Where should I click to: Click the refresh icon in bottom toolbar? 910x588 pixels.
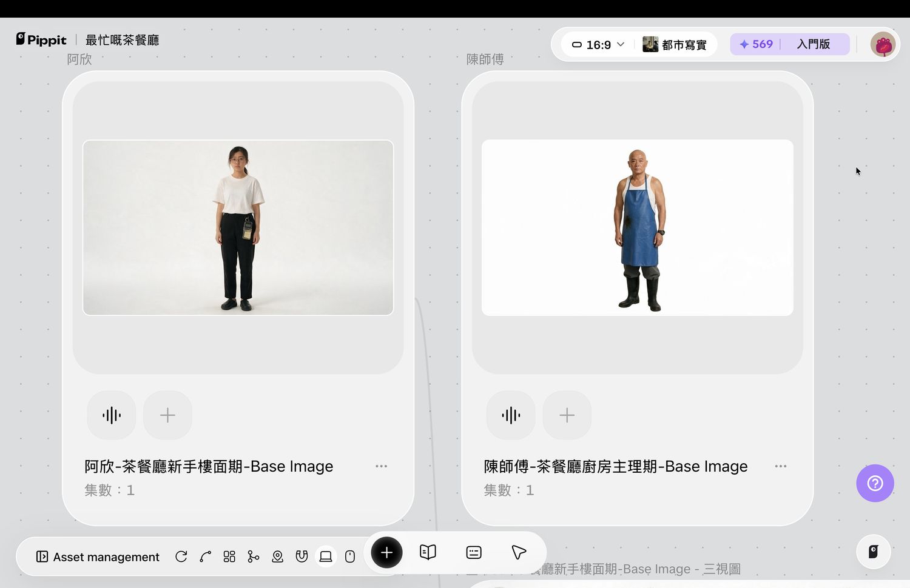coord(181,556)
